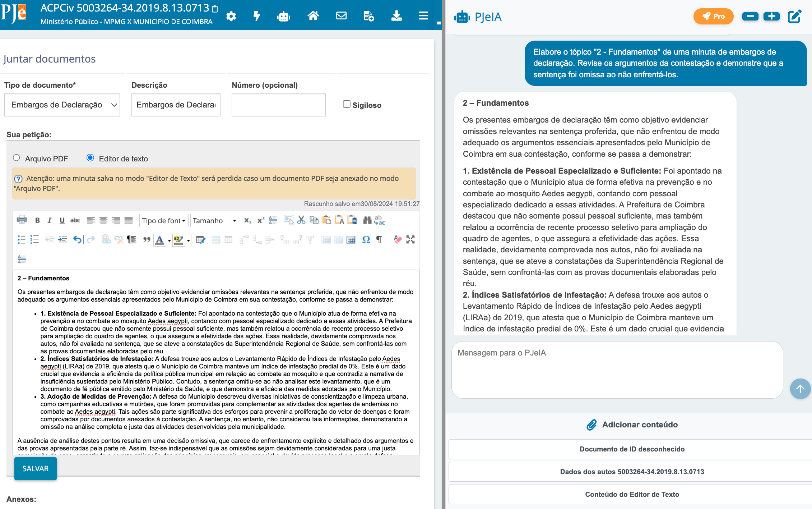The width and height of the screenshot is (812, 509).
Task: Justify the paragraph text
Action: pyautogui.click(x=129, y=220)
